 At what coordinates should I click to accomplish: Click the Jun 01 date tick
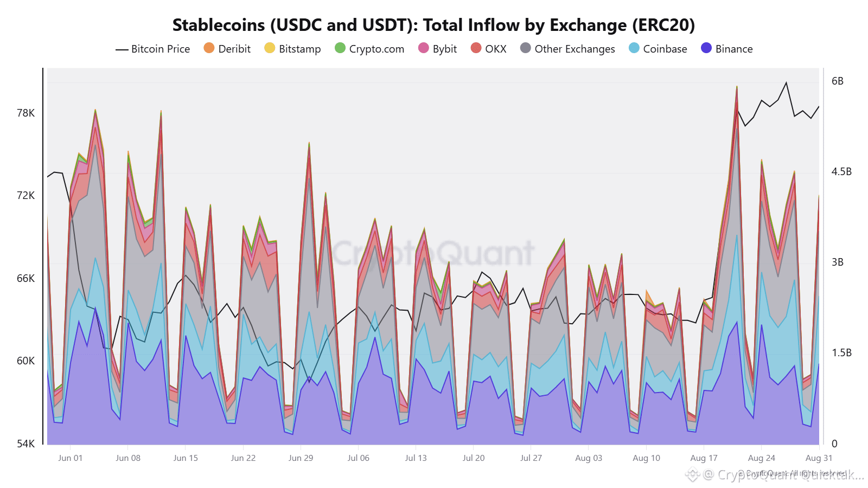tap(71, 458)
